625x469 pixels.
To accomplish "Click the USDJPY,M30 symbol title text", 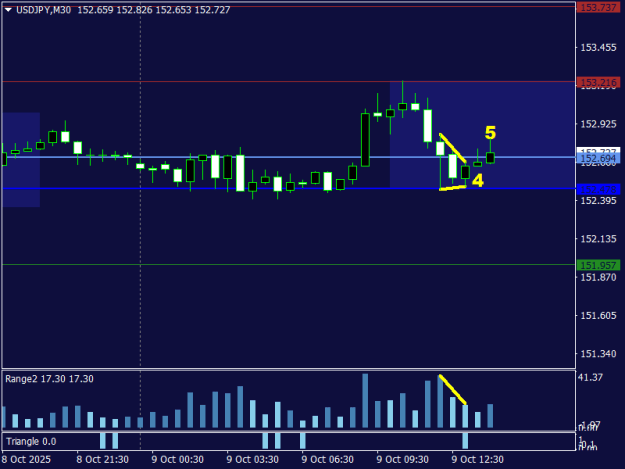I will 43,10.
